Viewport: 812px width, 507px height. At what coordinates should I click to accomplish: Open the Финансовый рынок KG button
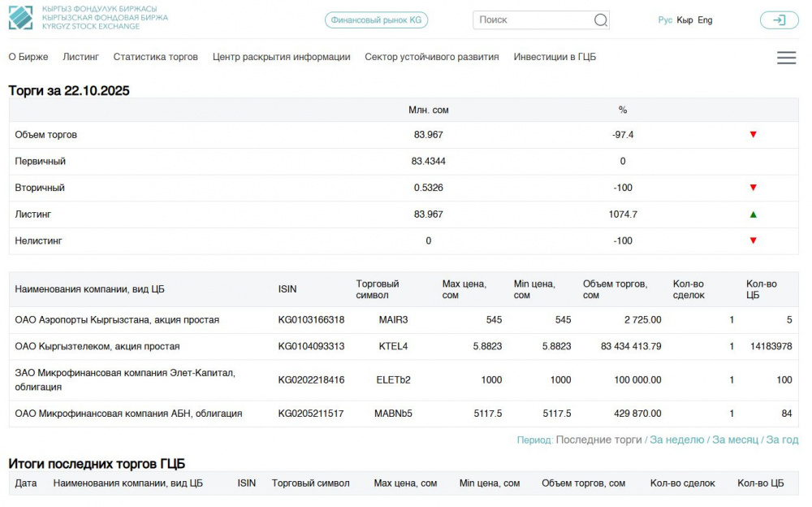[376, 20]
